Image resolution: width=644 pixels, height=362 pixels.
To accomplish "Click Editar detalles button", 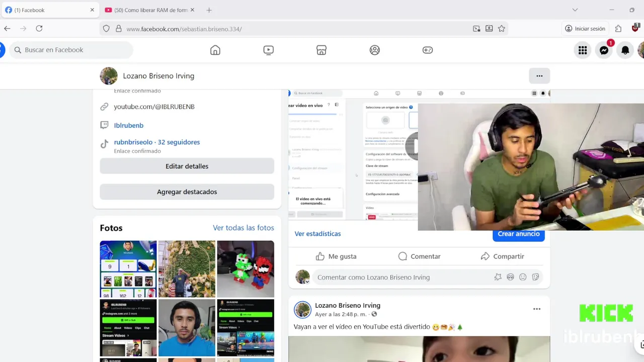I will (x=187, y=166).
